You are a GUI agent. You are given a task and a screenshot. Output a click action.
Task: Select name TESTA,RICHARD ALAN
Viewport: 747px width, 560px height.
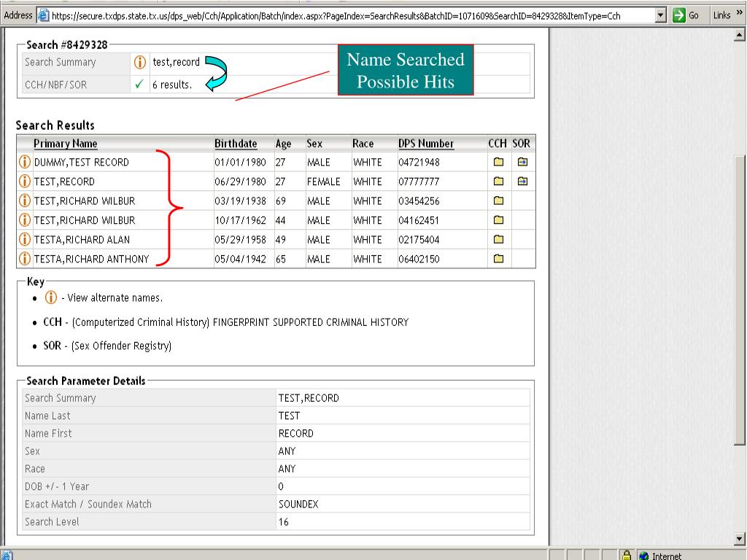coord(82,239)
